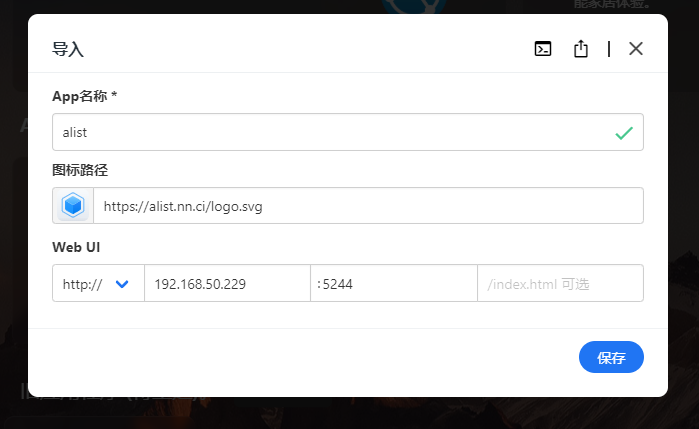The width and height of the screenshot is (699, 429).
Task: Click the share/export icon in the dialog header
Action: click(580, 49)
